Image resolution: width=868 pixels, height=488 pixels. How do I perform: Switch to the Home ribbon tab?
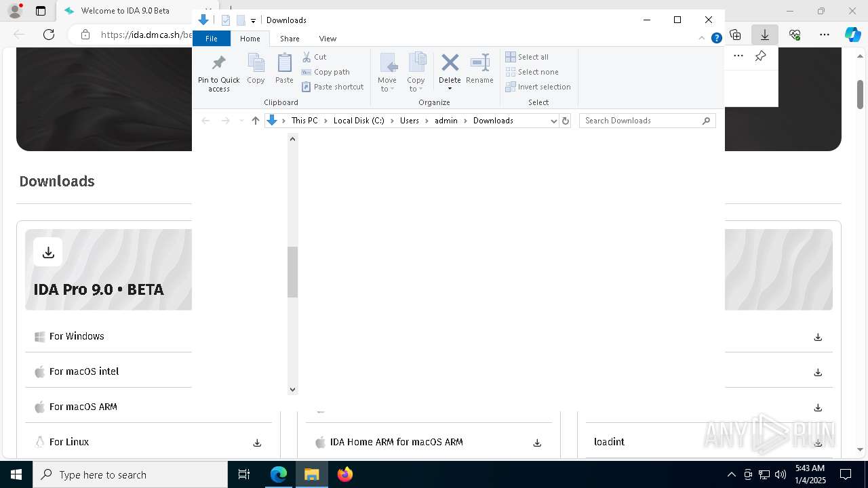click(x=250, y=39)
